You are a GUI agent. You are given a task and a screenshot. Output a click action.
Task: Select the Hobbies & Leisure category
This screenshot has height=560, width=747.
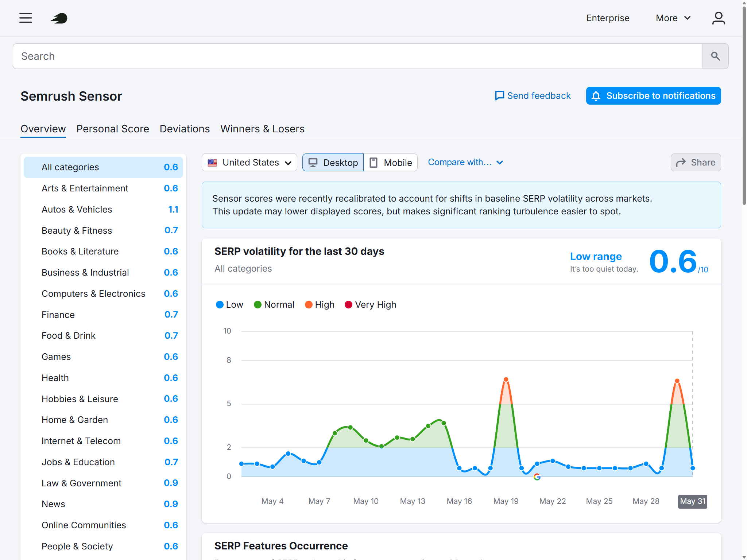[x=103, y=399]
